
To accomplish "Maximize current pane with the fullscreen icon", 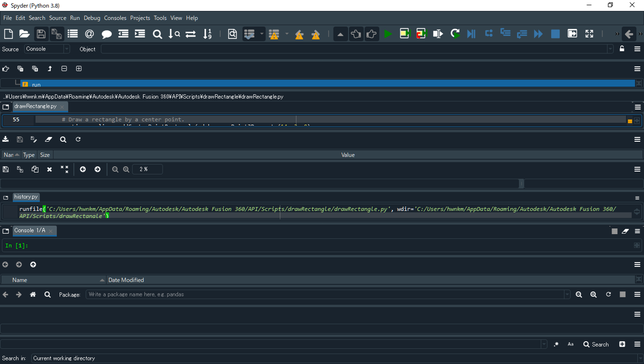I will coord(589,34).
